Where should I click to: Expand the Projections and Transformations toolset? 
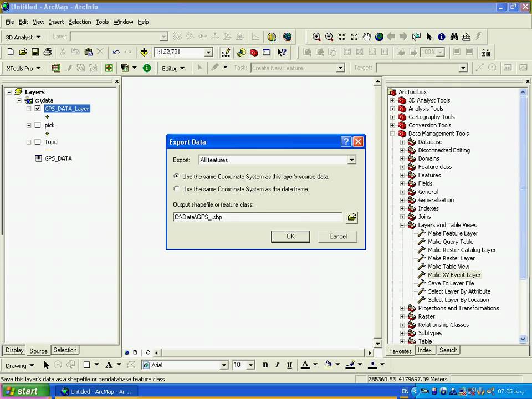point(402,308)
